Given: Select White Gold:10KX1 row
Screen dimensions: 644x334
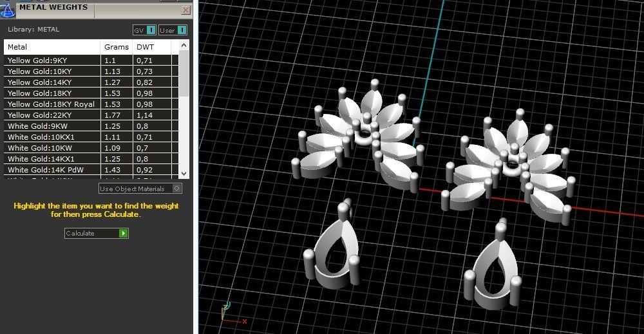Looking at the screenshot, I should click(x=91, y=137).
